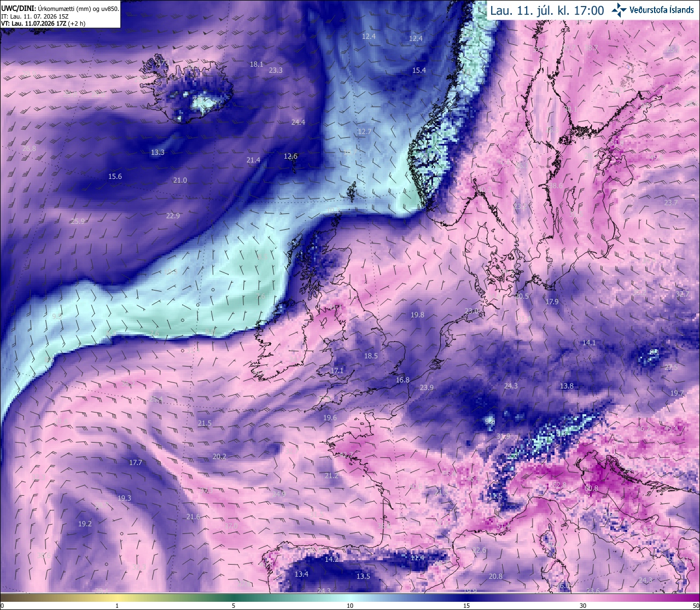Pick the 15 mm mark on color scale
Viewport: 700px width, 610px height.
click(x=466, y=606)
